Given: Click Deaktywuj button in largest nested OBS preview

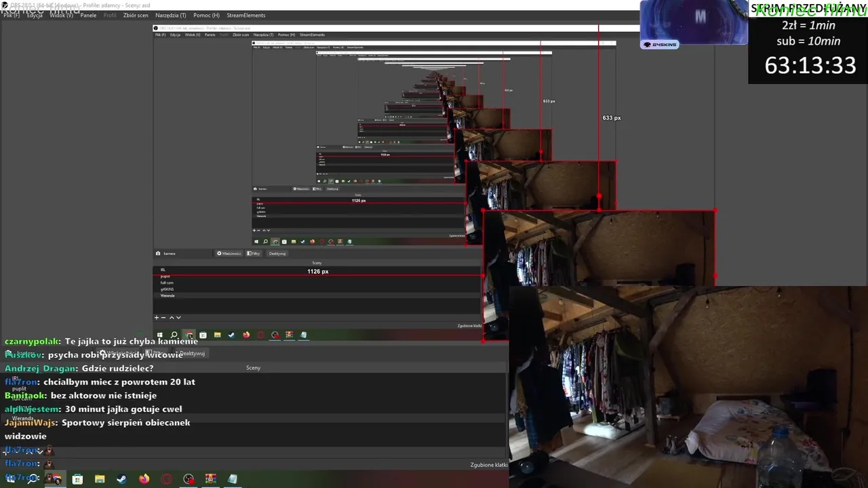Looking at the screenshot, I should point(277,253).
